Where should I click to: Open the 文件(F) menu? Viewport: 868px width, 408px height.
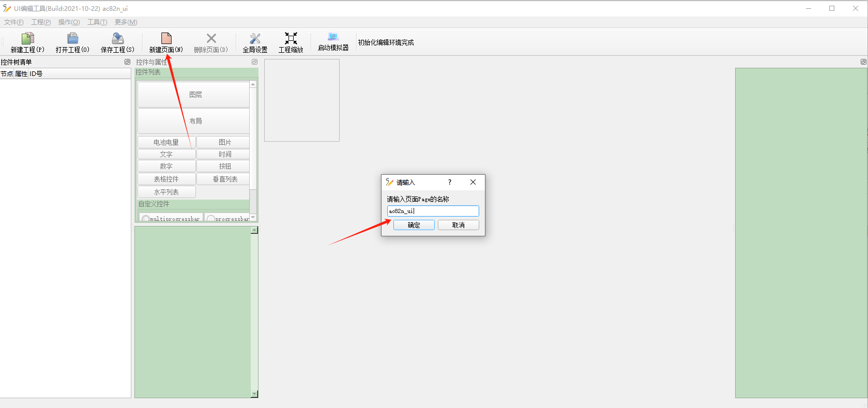click(13, 22)
